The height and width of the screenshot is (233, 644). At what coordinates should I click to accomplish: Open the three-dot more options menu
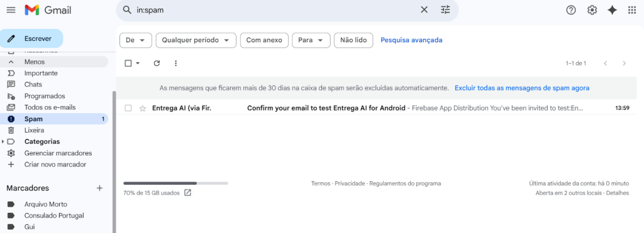(176, 63)
